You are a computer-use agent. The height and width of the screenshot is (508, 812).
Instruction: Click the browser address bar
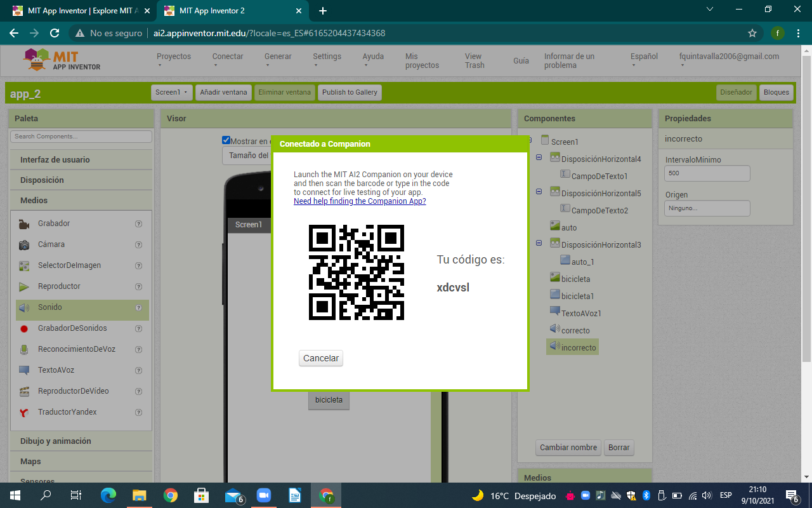[406, 33]
